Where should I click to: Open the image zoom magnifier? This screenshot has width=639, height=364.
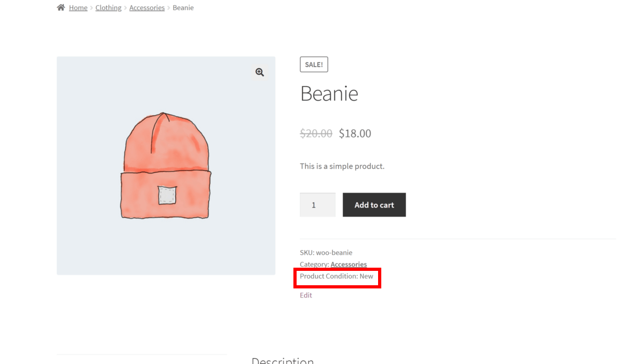click(259, 72)
